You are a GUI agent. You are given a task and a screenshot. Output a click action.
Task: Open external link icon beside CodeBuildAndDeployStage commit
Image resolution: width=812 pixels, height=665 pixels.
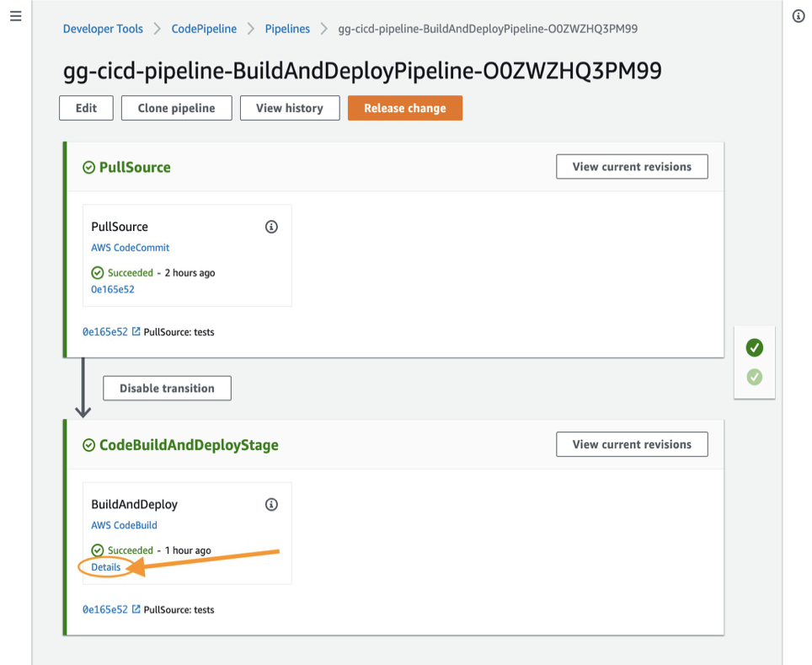pos(136,609)
